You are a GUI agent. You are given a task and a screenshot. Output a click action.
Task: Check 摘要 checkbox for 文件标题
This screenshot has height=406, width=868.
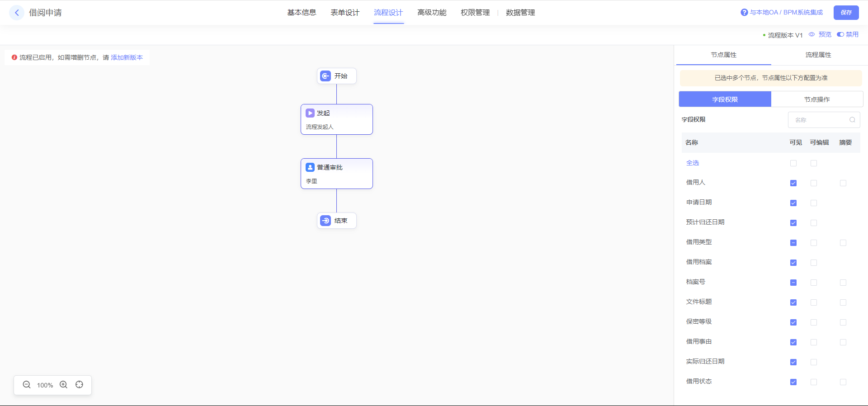click(843, 302)
